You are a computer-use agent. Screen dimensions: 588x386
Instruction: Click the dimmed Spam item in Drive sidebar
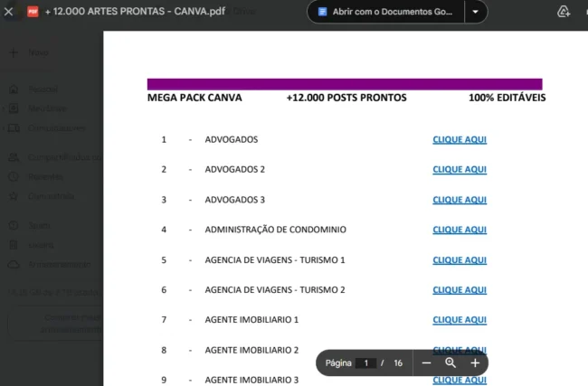[39, 226]
